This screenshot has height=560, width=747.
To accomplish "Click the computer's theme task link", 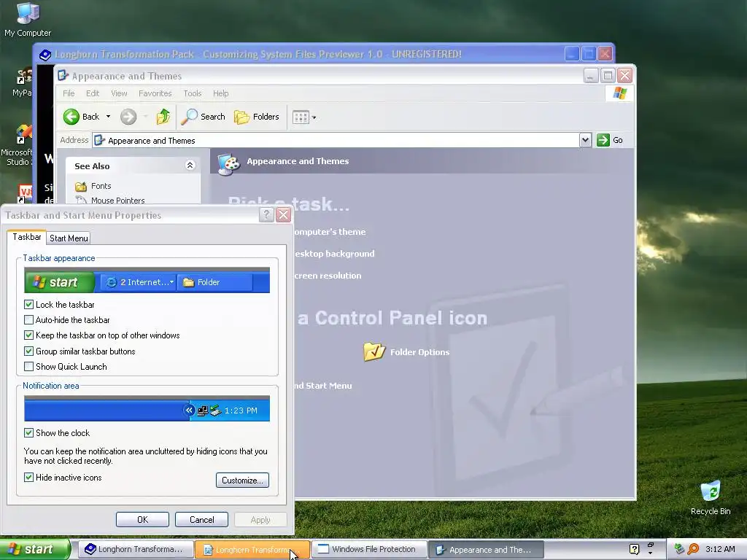I will pyautogui.click(x=329, y=232).
